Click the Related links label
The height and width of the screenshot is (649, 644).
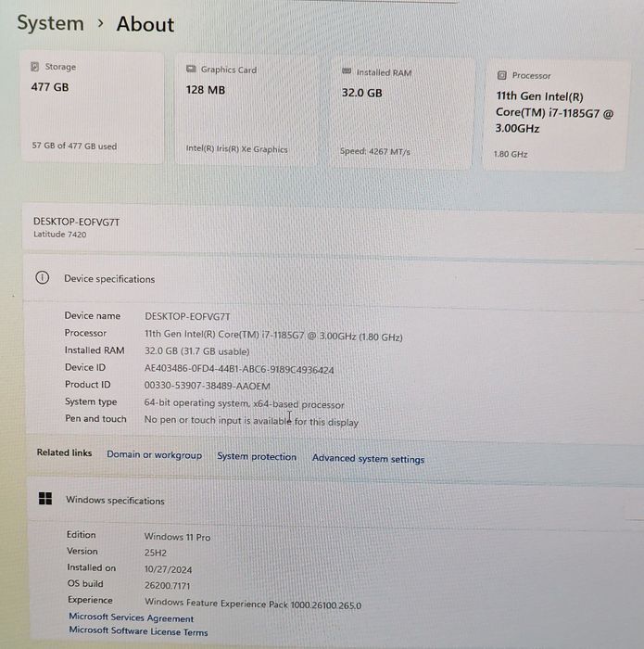(64, 452)
